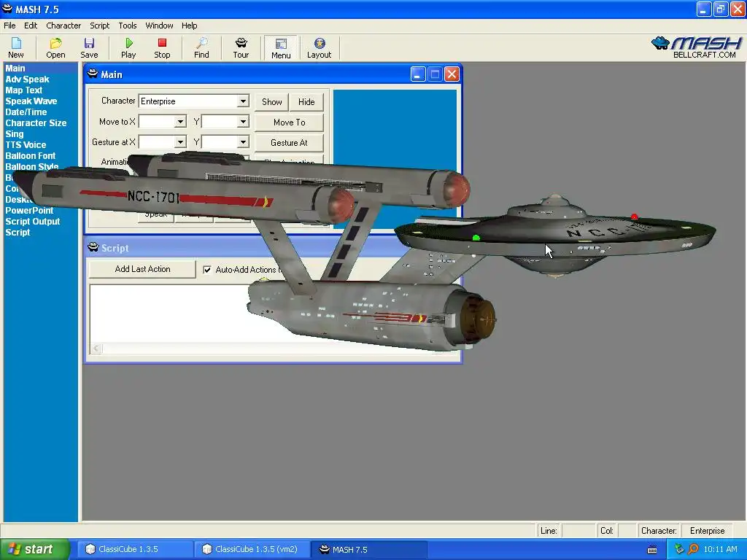Open the Tools menu
The width and height of the screenshot is (747, 560).
click(127, 26)
